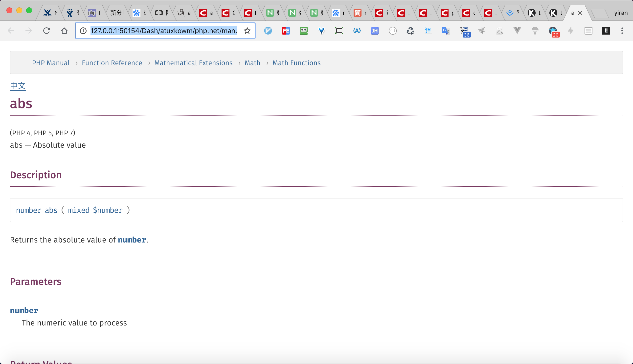Switch to the php tab
This screenshot has width=633, height=364.
95,13
